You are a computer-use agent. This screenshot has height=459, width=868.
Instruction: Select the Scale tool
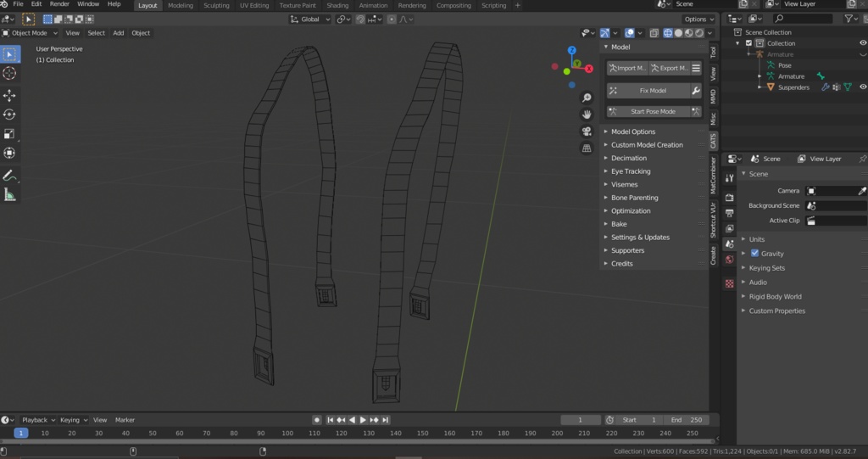click(x=10, y=134)
